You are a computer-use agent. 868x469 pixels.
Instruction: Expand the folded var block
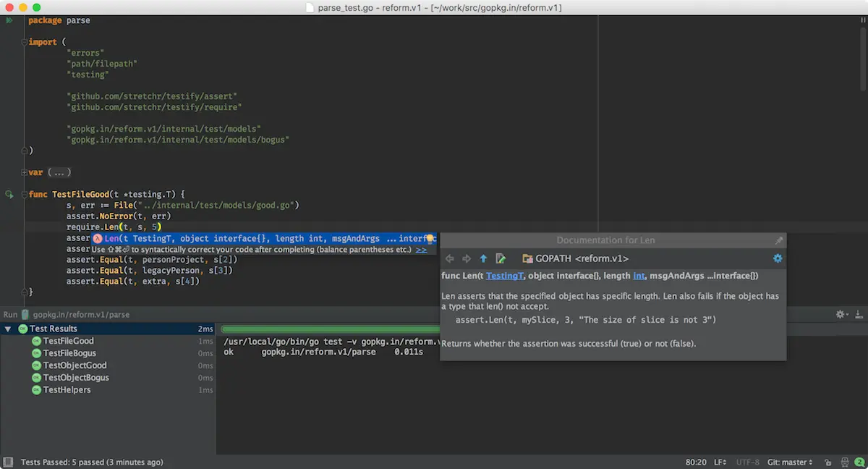24,172
